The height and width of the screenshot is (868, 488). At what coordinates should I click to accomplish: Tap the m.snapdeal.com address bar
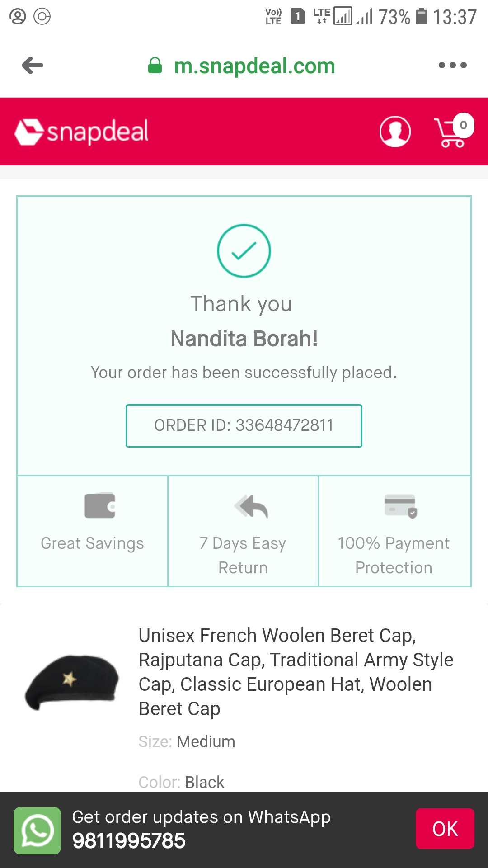[x=254, y=66]
